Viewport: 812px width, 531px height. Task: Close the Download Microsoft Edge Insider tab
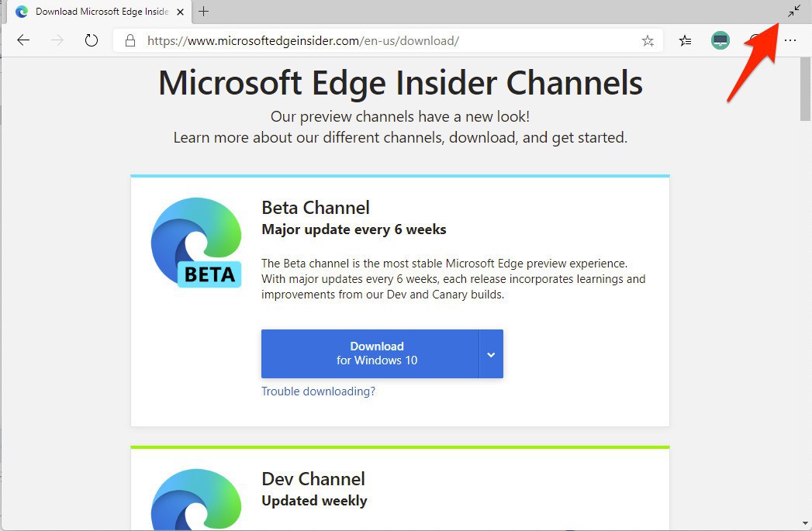[180, 12]
